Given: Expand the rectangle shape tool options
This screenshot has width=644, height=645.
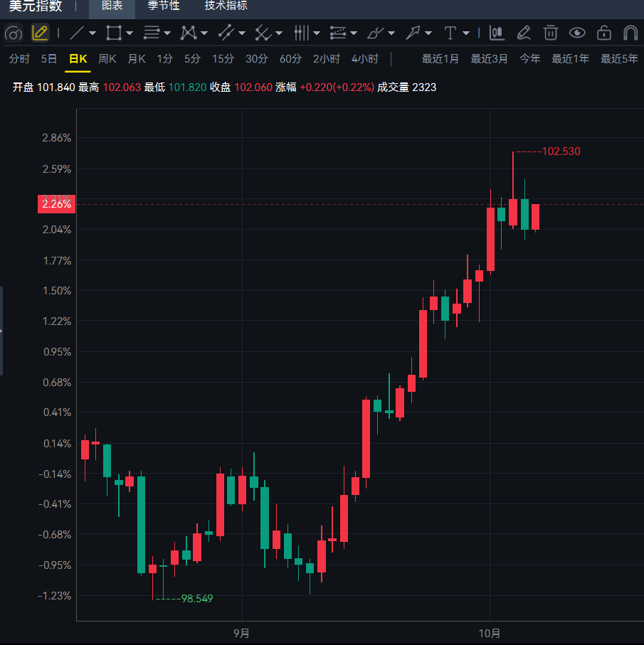Looking at the screenshot, I should 130,33.
